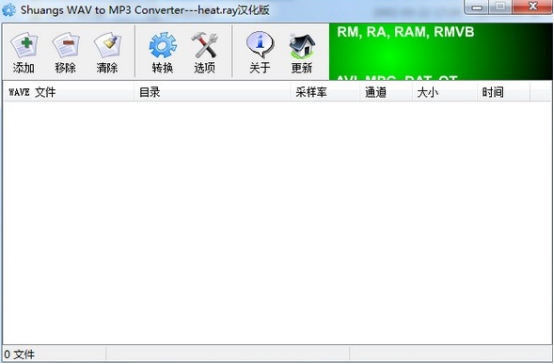Viewport: 554px width, 364px height.
Task: Sort by 采样率 column header
Action: [325, 92]
